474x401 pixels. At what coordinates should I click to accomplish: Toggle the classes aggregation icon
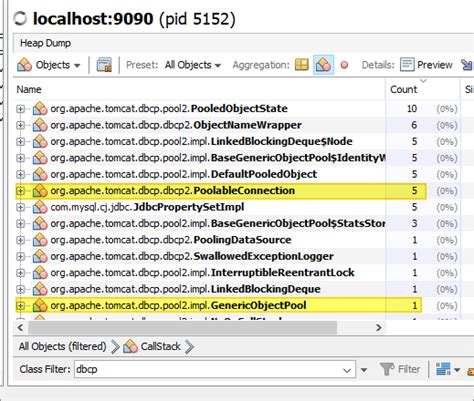[x=323, y=65]
